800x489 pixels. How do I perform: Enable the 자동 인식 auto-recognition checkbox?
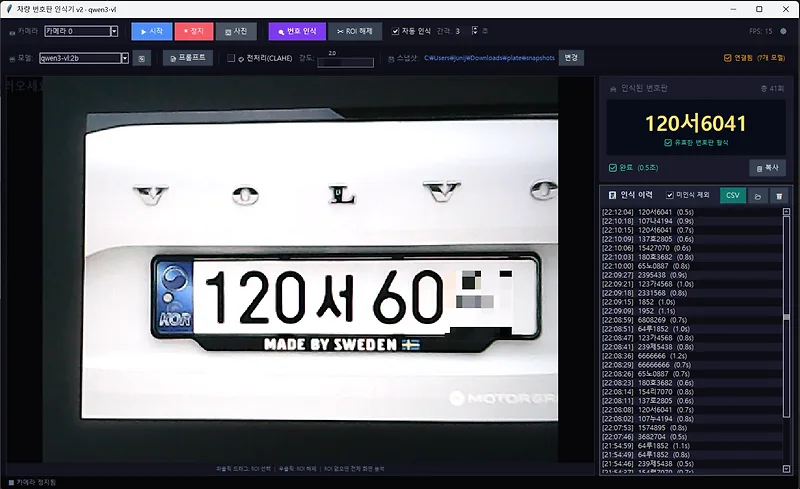395,31
